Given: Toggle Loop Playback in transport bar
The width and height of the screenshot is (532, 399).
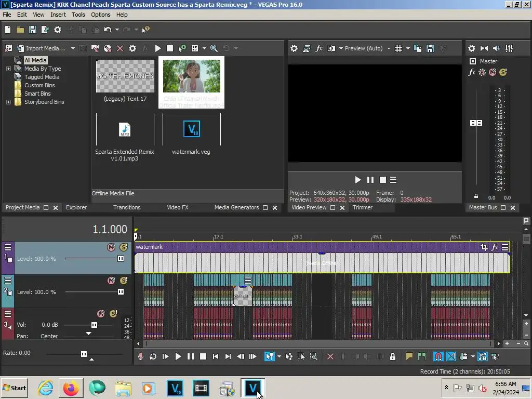Looking at the screenshot, I should tap(153, 356).
